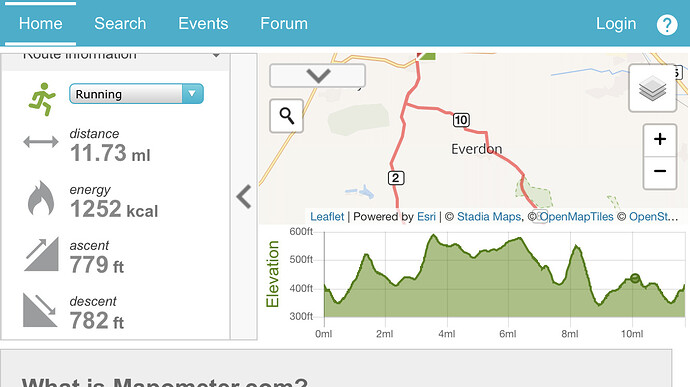The height and width of the screenshot is (387, 690).
Task: Go to the Search tab
Action: [120, 24]
